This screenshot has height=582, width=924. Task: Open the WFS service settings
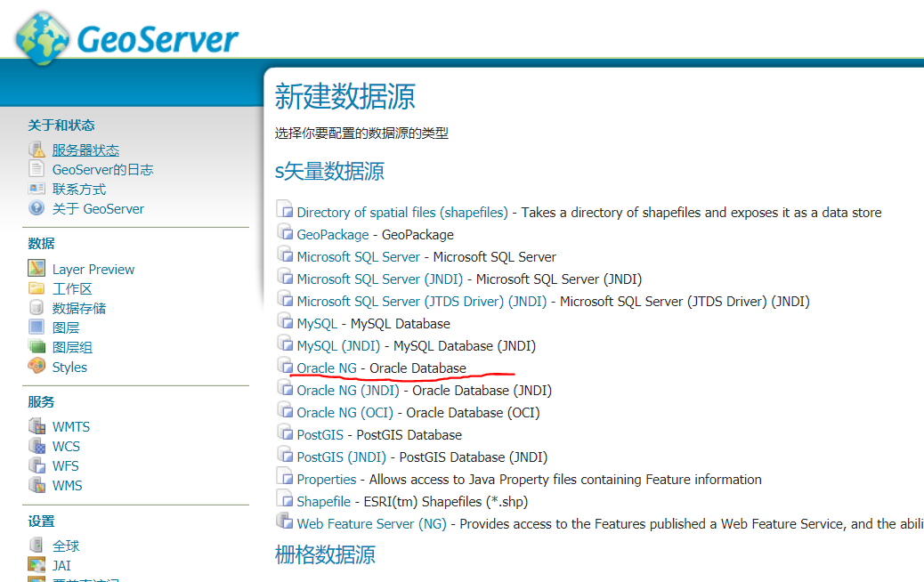(65, 465)
